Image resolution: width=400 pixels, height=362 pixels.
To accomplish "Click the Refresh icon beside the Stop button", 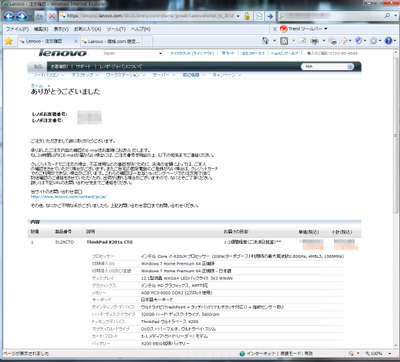I will pyautogui.click(x=40, y=16).
